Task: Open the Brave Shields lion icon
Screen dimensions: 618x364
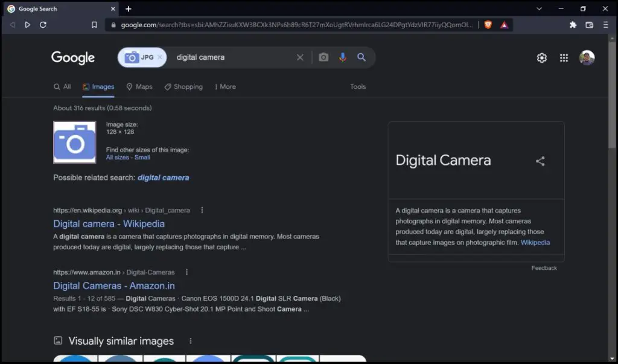Action: coord(488,25)
